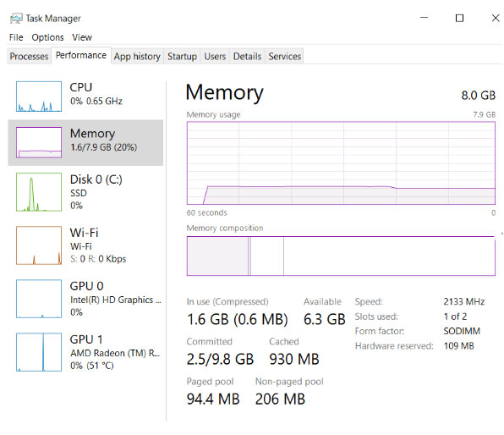Go to the Startup tab
Viewport: 504px width, 435px height.
pyautogui.click(x=183, y=57)
